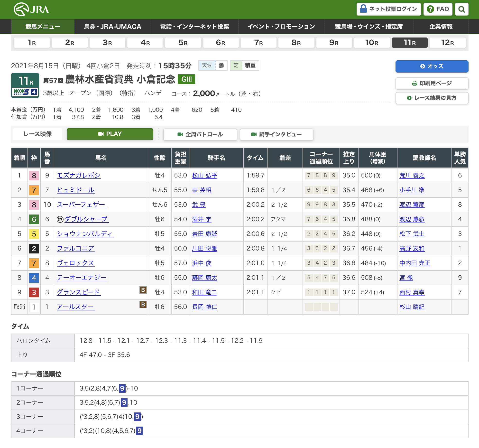
Task: Open the 全周パトロール video
Action: click(200, 134)
